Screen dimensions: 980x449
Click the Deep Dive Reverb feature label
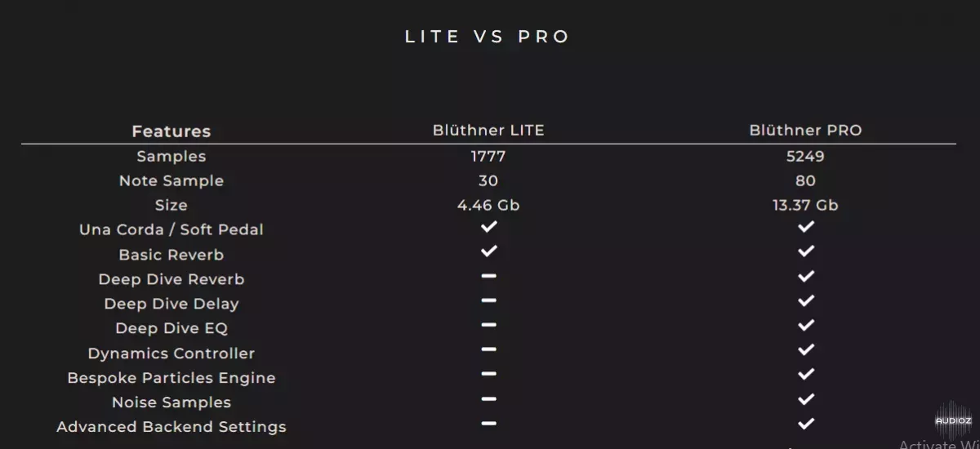click(171, 279)
